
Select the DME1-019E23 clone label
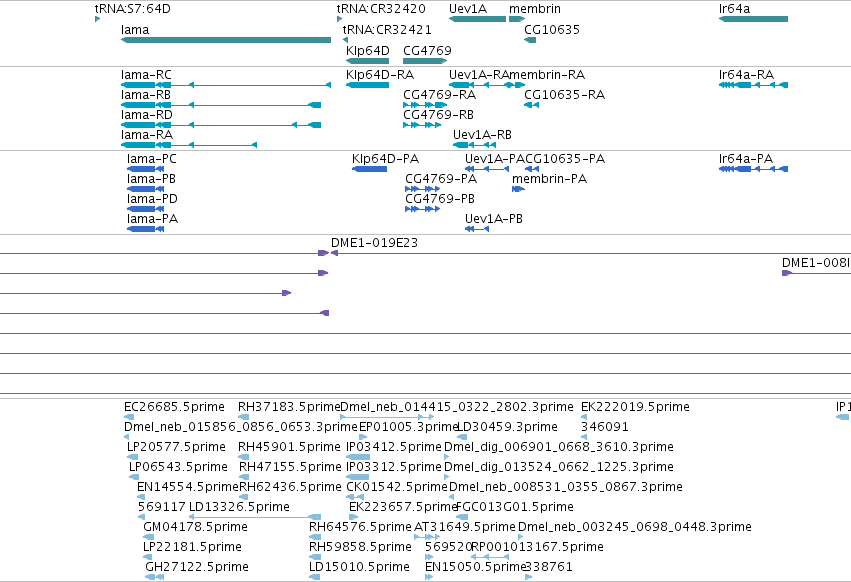(x=374, y=243)
